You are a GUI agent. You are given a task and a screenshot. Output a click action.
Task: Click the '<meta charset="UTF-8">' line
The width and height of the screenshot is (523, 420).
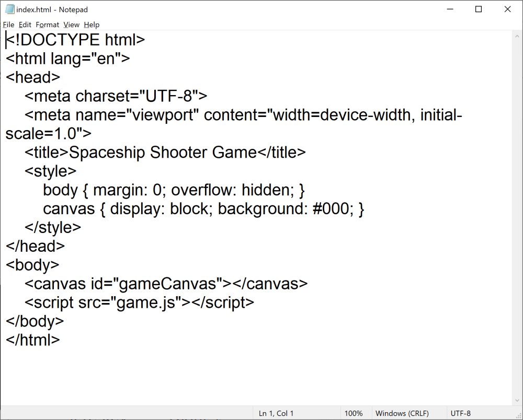[x=116, y=96]
